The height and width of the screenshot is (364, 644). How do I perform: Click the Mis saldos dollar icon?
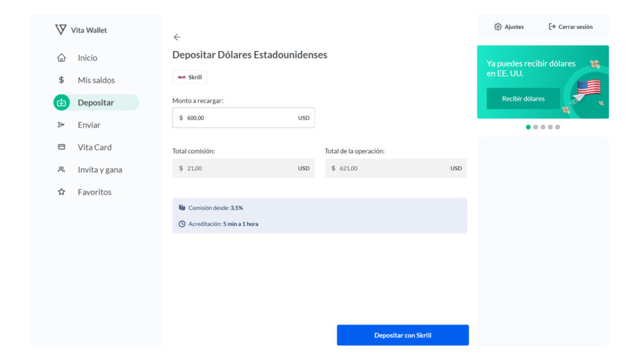pyautogui.click(x=61, y=80)
